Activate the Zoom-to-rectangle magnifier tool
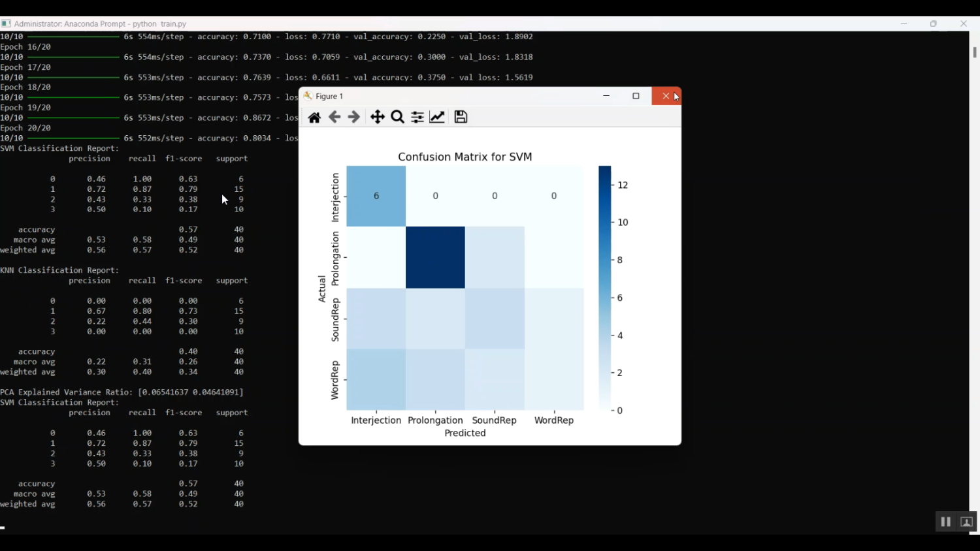This screenshot has width=980, height=551. [398, 117]
